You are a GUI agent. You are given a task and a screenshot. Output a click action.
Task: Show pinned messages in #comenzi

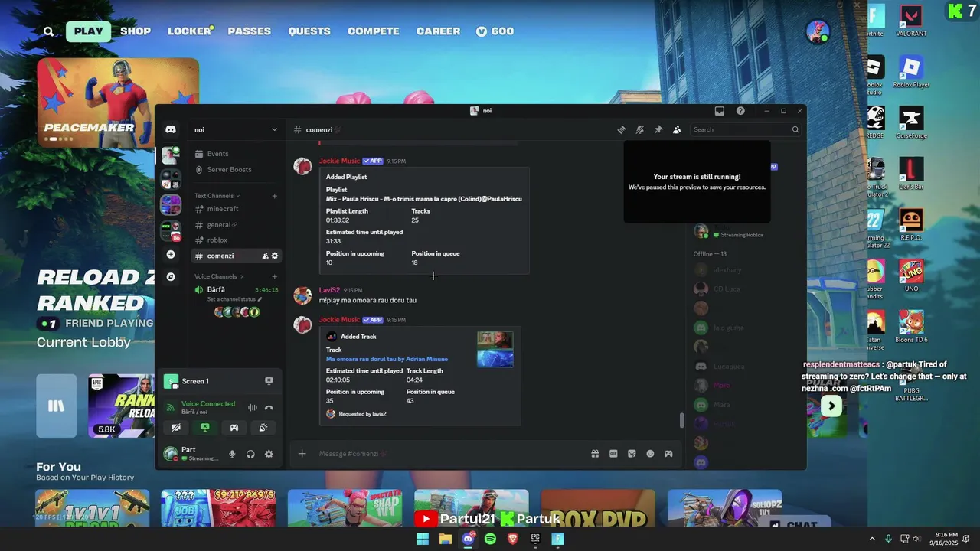658,129
